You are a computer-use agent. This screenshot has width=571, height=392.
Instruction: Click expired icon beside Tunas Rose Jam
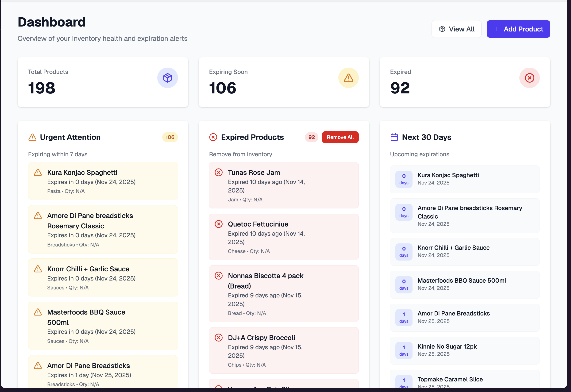pos(219,173)
